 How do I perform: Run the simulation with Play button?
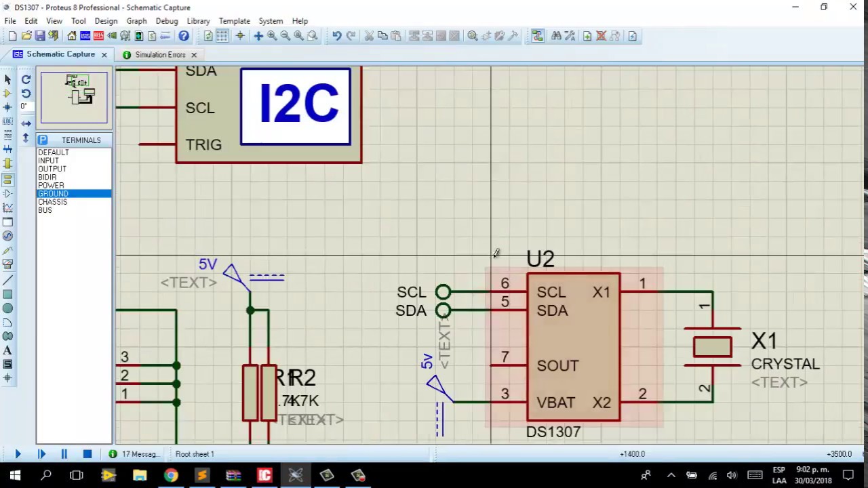(x=18, y=454)
